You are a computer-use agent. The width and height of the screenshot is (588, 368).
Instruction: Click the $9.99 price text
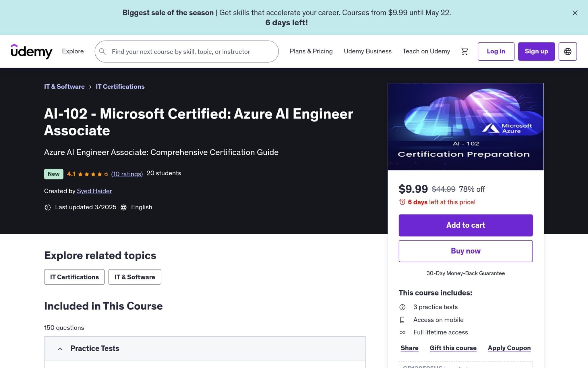click(413, 189)
